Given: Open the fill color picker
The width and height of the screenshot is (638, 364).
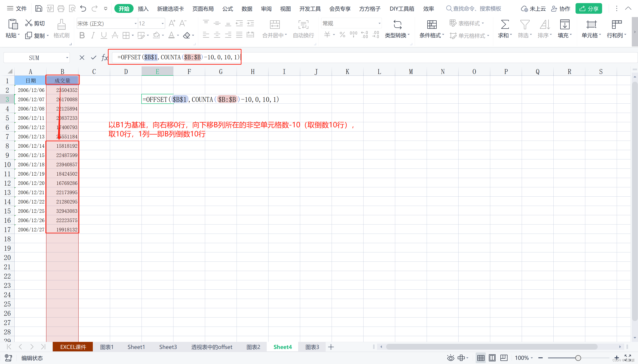Looking at the screenshot, I should (157, 35).
